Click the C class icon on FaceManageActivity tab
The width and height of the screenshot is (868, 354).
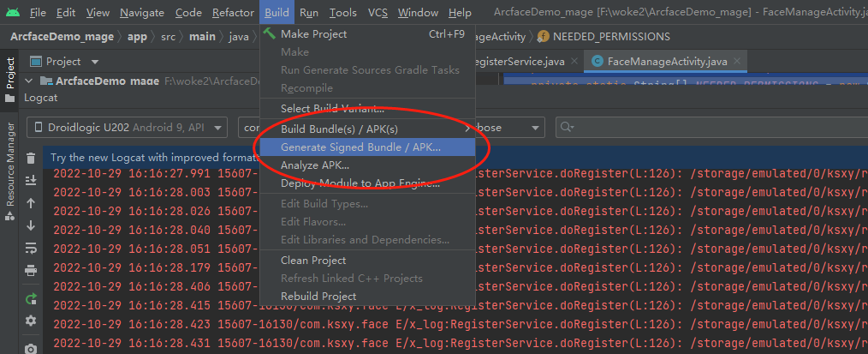[x=597, y=62]
